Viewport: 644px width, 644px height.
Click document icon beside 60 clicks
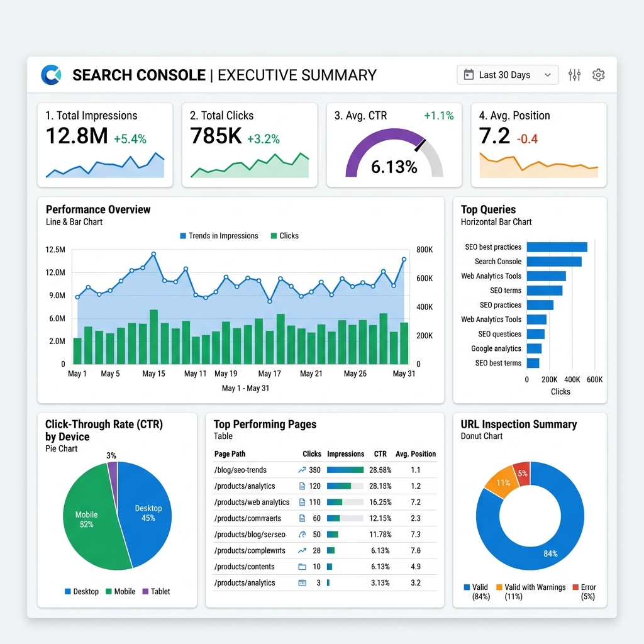coord(302,518)
